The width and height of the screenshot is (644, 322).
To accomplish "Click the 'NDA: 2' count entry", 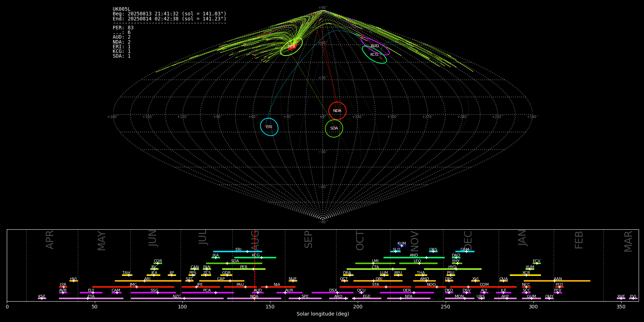I will pyautogui.click(x=122, y=42).
